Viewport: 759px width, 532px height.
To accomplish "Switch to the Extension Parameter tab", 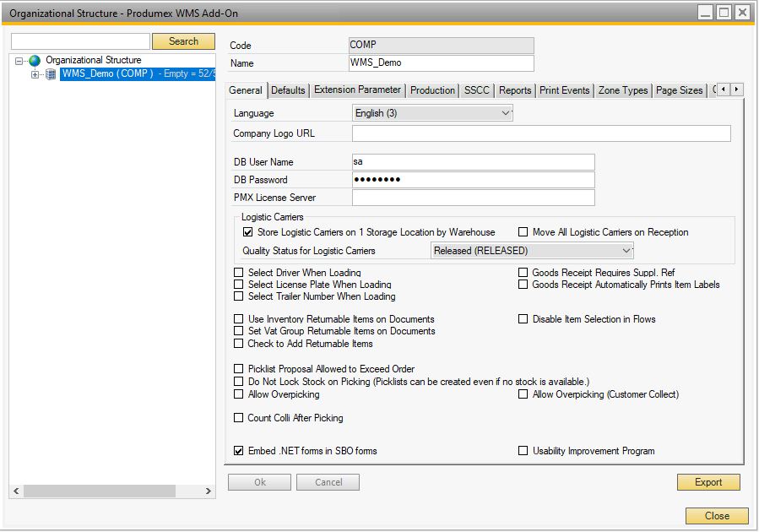I will click(x=357, y=90).
